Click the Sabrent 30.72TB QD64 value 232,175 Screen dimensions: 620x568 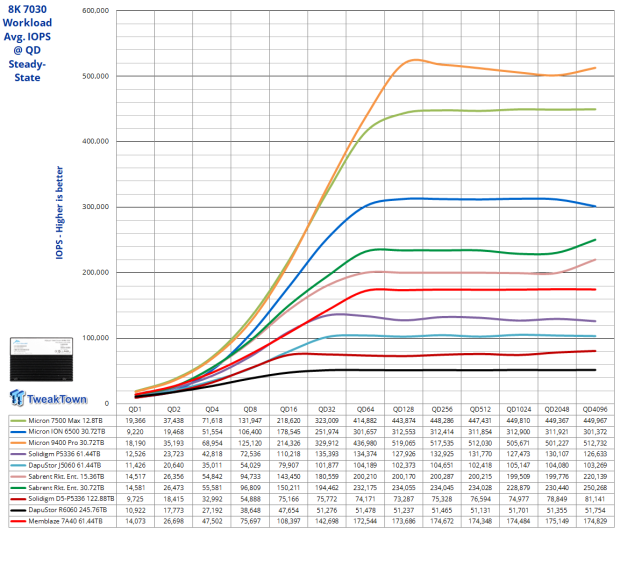pyautogui.click(x=365, y=488)
